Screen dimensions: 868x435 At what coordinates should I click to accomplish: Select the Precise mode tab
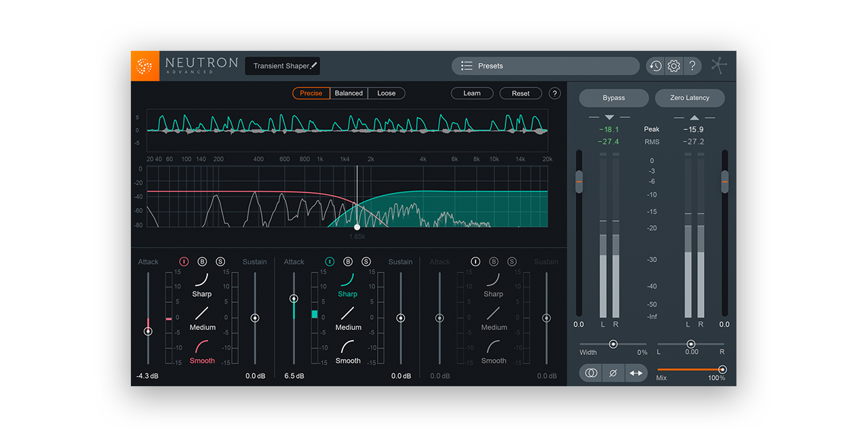(311, 94)
